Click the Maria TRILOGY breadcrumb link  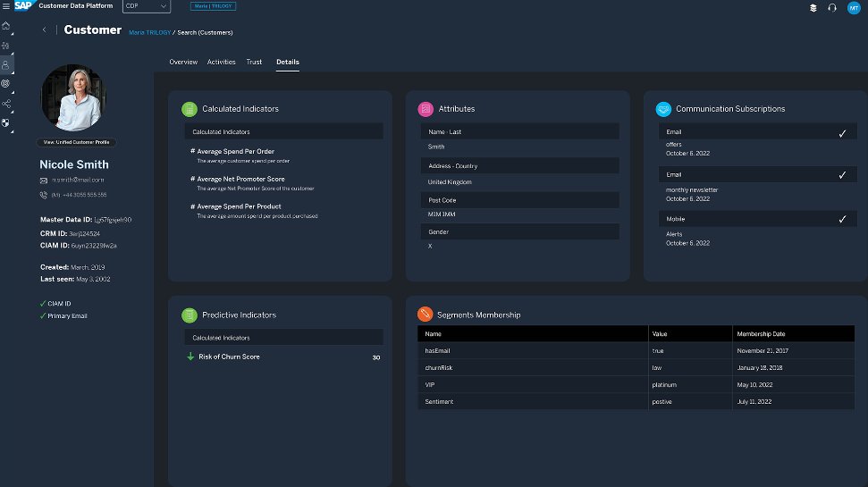[148, 33]
